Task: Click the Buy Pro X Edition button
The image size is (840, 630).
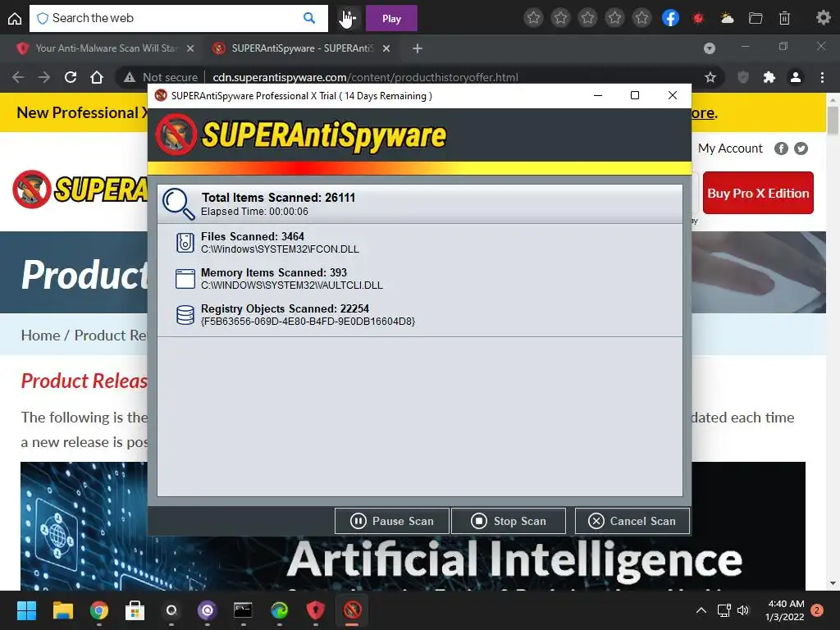Action: pyautogui.click(x=758, y=193)
